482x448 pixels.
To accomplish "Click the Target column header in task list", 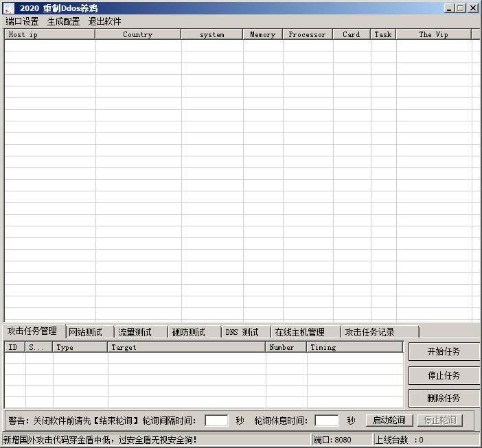I will coord(186,347).
